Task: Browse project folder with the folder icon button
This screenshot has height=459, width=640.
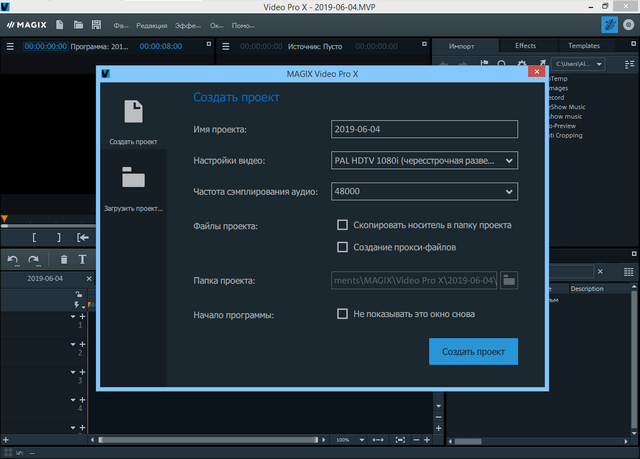Action: tap(509, 280)
